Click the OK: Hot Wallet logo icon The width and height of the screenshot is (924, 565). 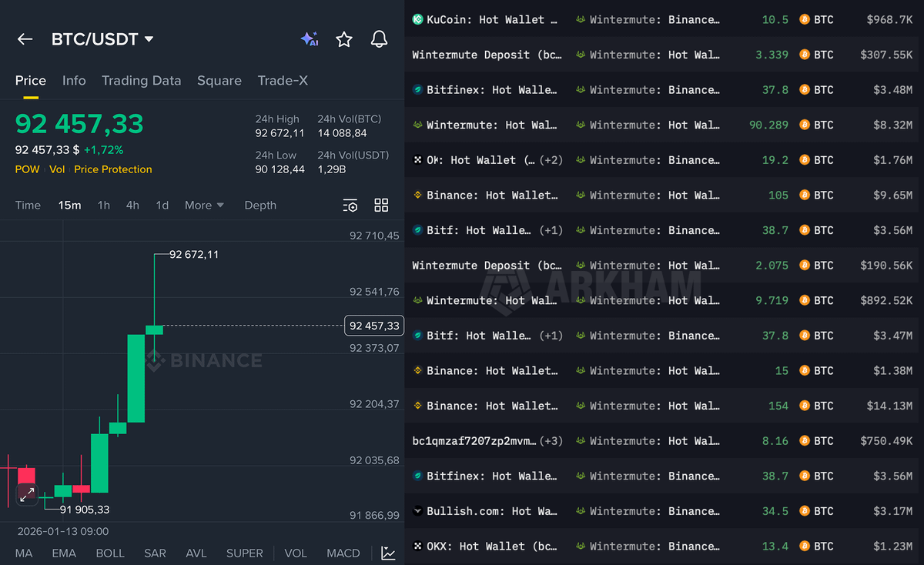[418, 160]
